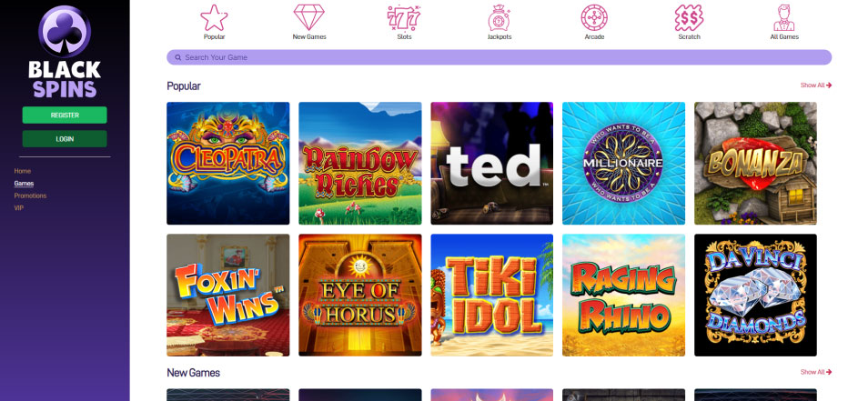This screenshot has height=401, width=868.
Task: Open the VIP sidebar link
Action: coord(19,208)
